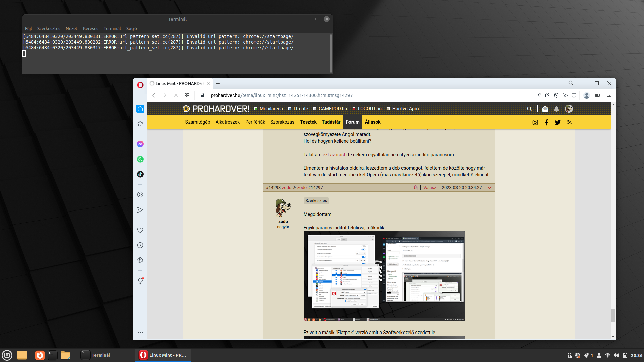
Task: Open zodo user avatar
Action: [x=283, y=208]
